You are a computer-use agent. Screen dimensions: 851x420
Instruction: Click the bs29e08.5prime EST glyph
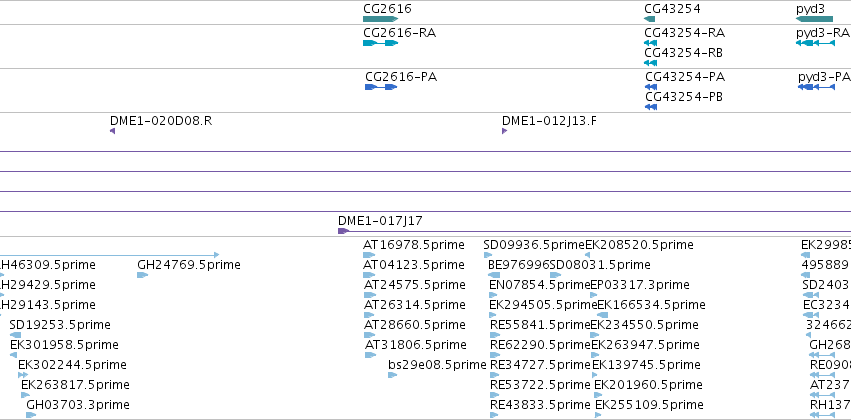coord(392,375)
